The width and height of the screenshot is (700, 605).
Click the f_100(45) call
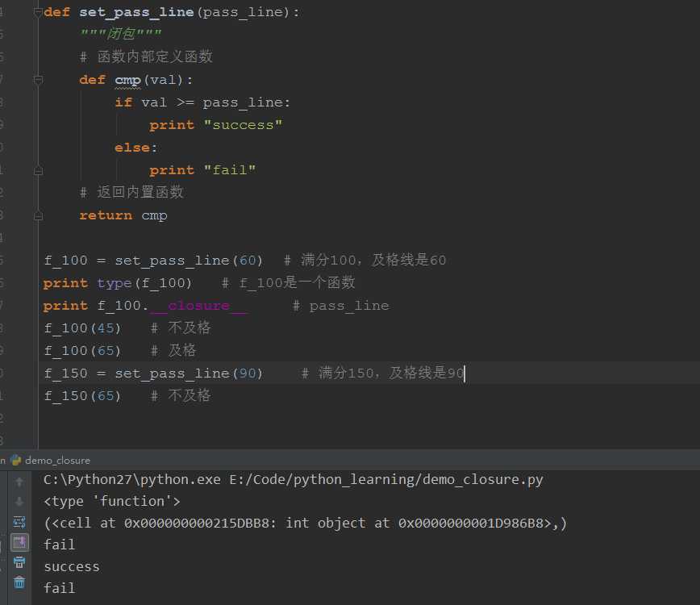click(82, 328)
